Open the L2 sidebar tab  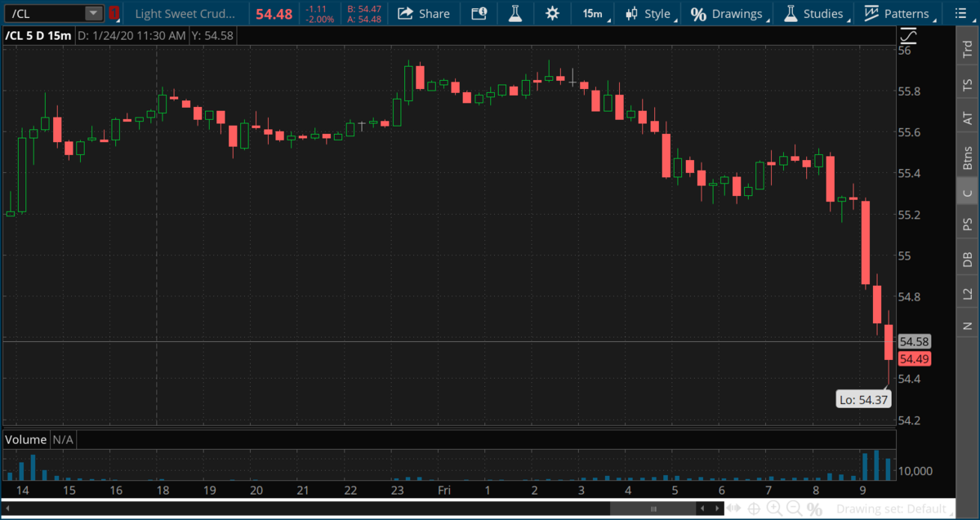pos(967,293)
